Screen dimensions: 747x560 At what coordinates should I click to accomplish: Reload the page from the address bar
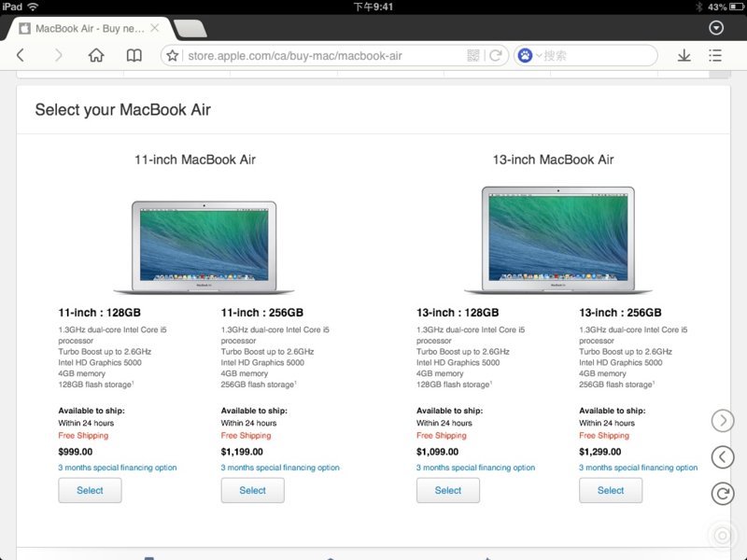point(496,56)
